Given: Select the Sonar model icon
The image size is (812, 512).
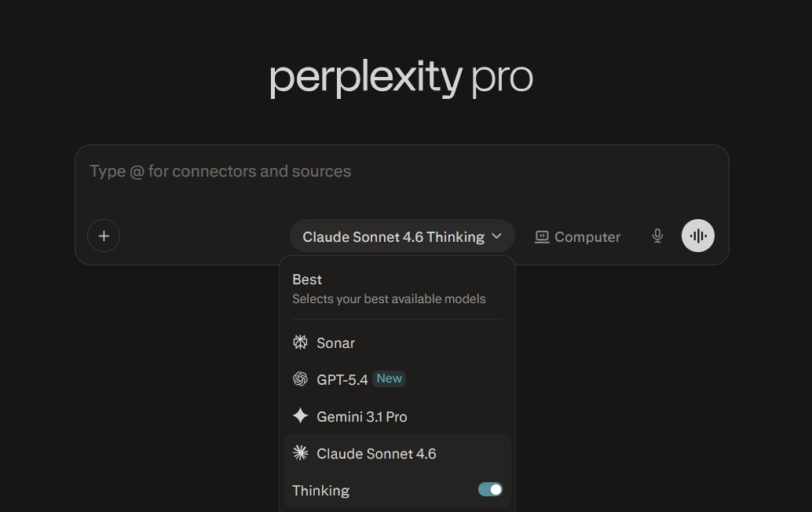Looking at the screenshot, I should (299, 342).
